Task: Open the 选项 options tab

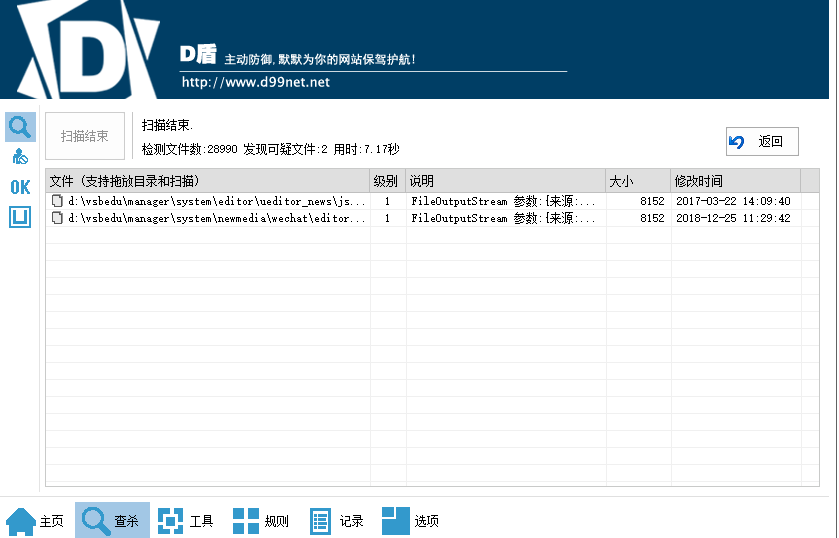Action: (x=411, y=521)
